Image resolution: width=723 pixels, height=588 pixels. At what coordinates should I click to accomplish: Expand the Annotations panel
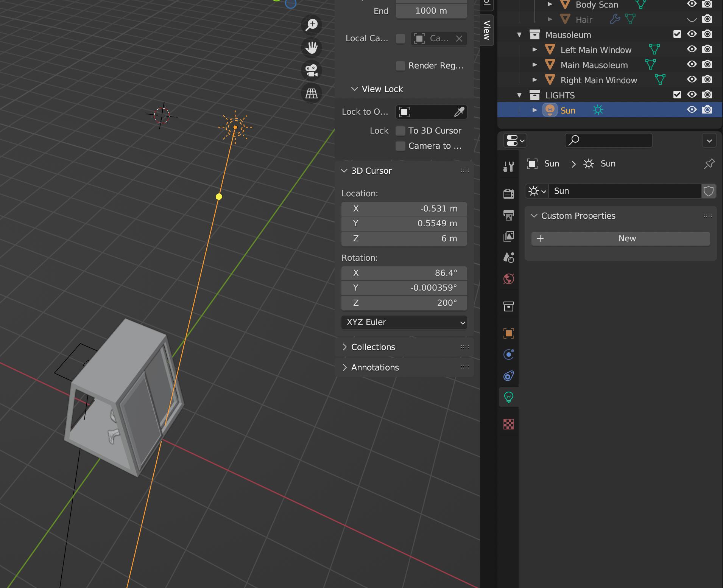pos(344,367)
